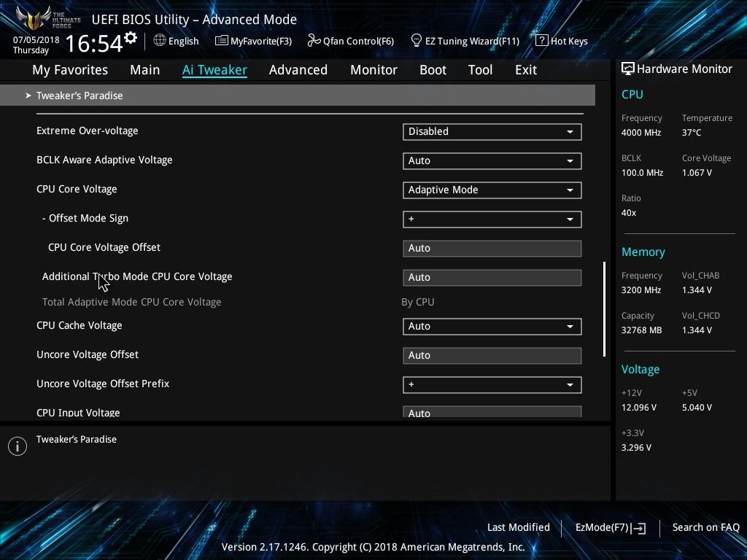The image size is (747, 560).
Task: Open the Uncore Voltage Offset Prefix dropdown
Action: [x=492, y=385]
